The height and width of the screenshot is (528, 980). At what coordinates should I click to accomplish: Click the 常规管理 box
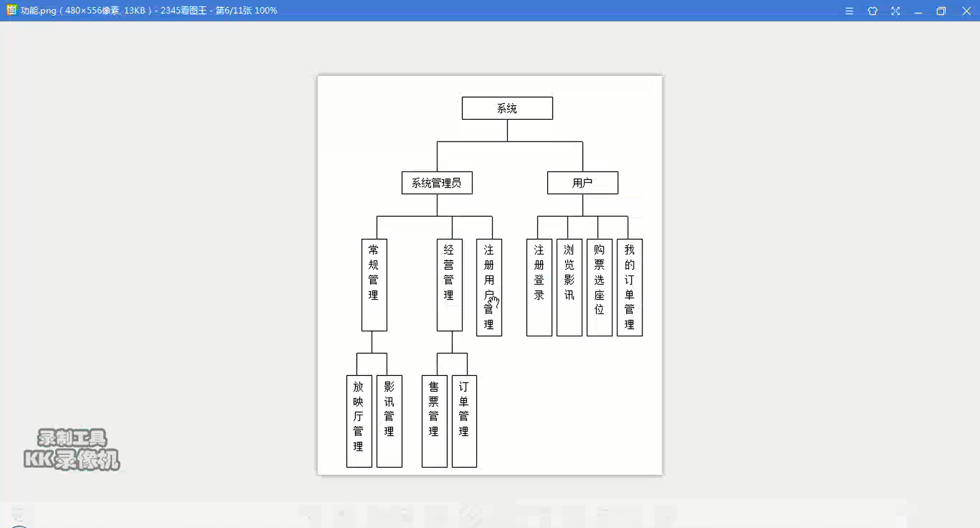pyautogui.click(x=374, y=285)
